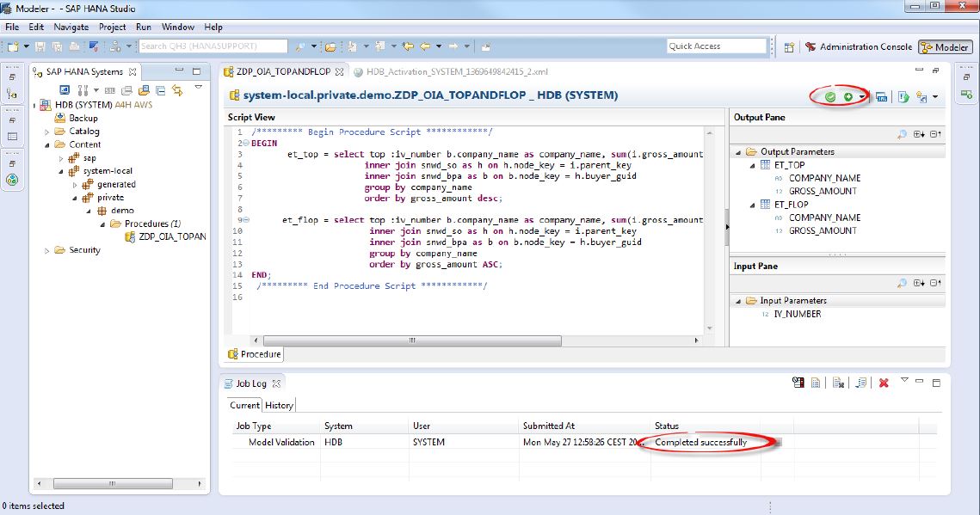
Task: Click the Validate (green check) icon
Action: (x=829, y=97)
